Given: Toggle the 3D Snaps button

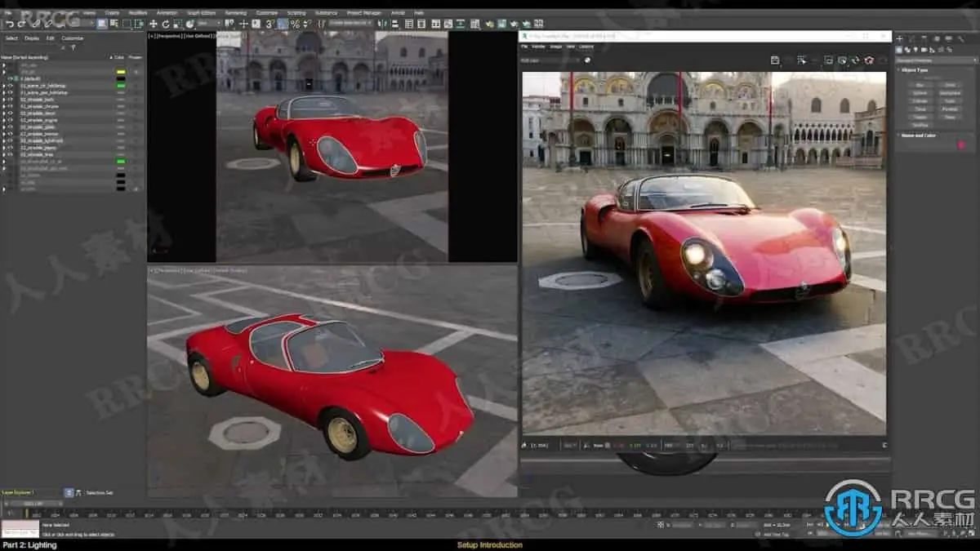Looking at the screenshot, I should [x=269, y=24].
